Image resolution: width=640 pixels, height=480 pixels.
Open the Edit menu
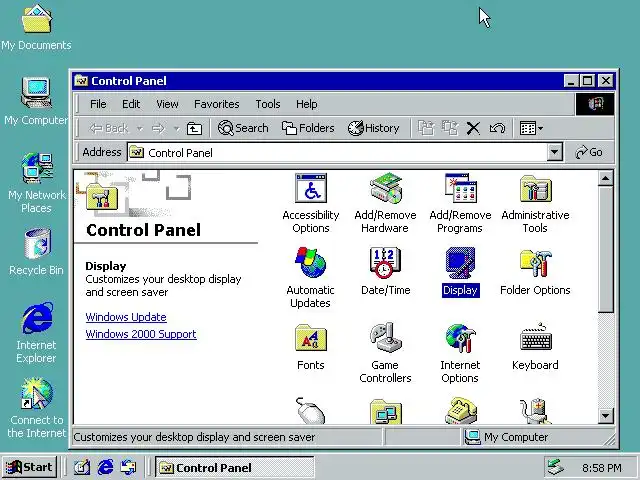[x=131, y=104]
